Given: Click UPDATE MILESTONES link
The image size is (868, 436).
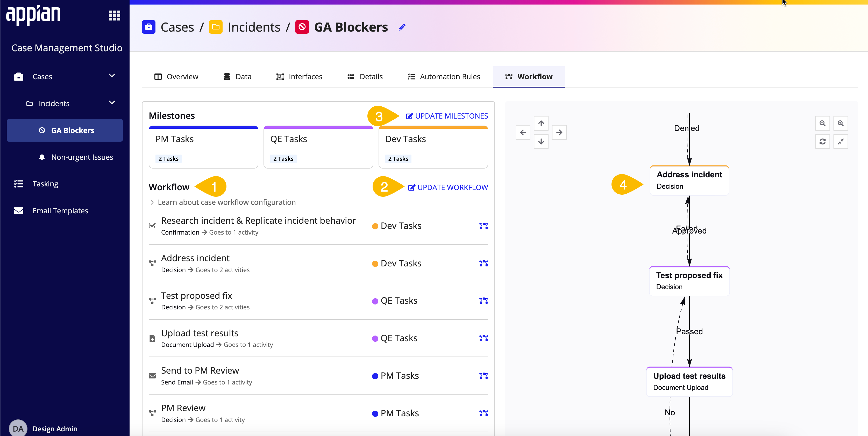Looking at the screenshot, I should click(447, 116).
